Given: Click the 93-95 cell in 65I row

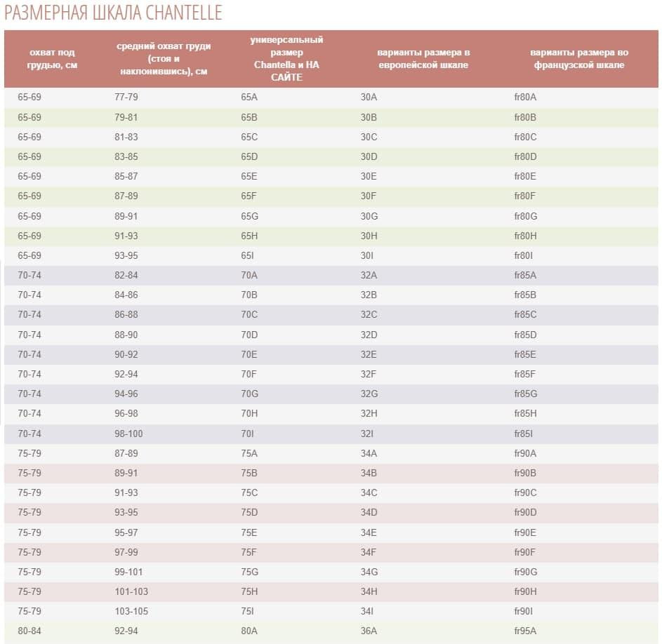Looking at the screenshot, I should pos(126,255).
